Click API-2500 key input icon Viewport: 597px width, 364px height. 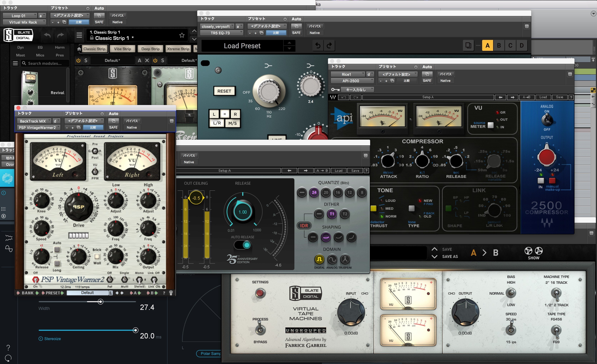click(335, 90)
